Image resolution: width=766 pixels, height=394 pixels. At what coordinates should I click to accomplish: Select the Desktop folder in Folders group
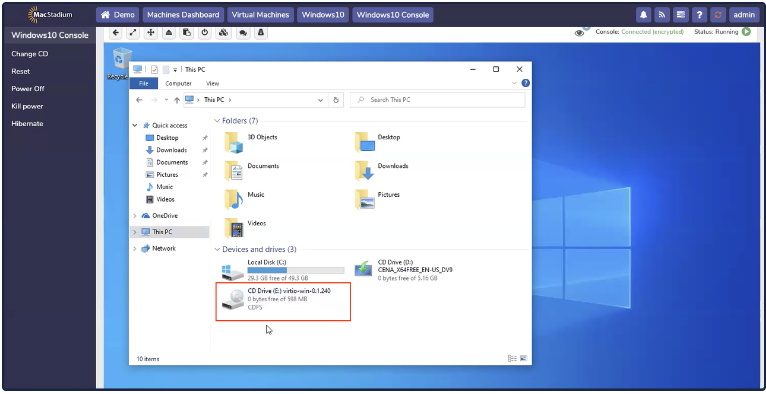(x=378, y=142)
